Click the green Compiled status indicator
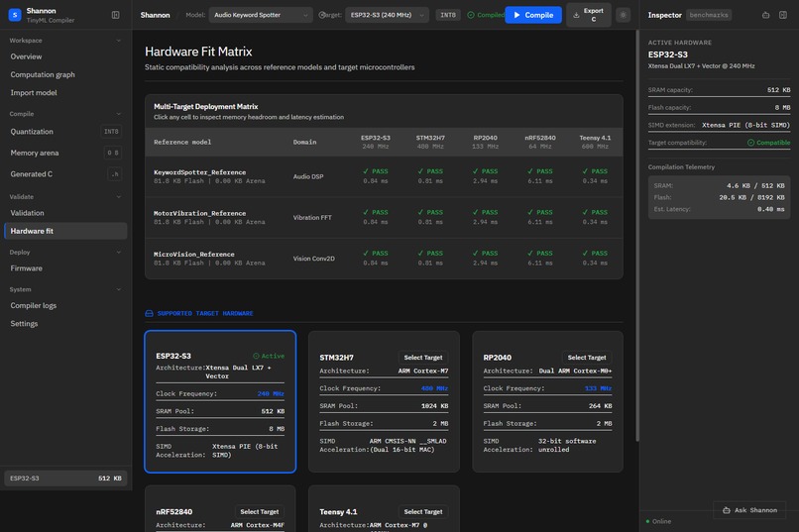 click(485, 15)
